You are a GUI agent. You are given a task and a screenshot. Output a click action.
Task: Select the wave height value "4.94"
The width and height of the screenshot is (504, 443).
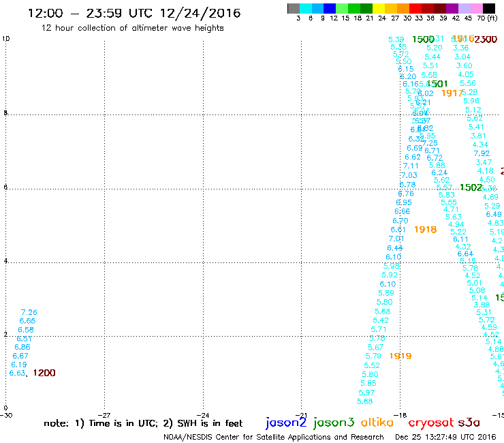456,224
